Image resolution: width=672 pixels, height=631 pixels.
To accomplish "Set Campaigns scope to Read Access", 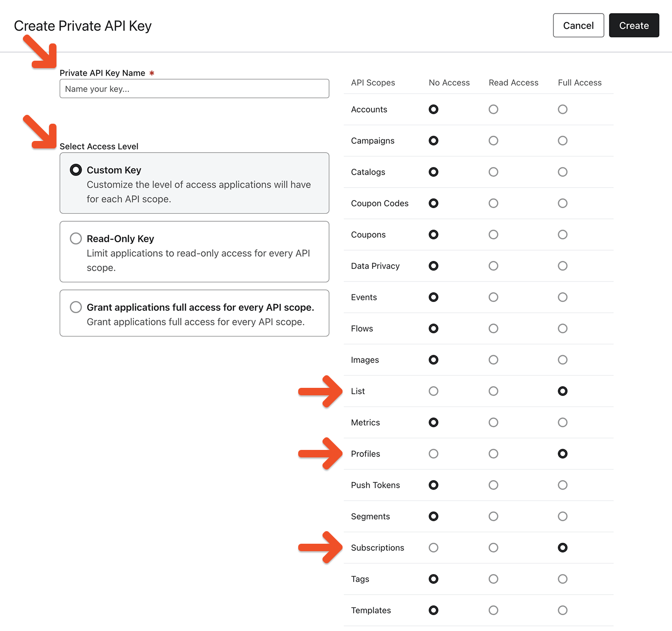I will click(x=493, y=140).
